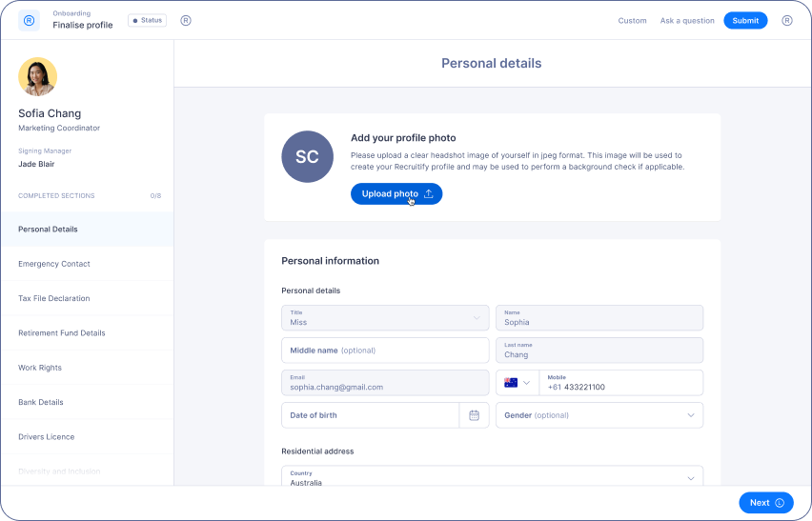Click the Finalise profile header title
The height and width of the screenshot is (521, 812).
point(83,25)
